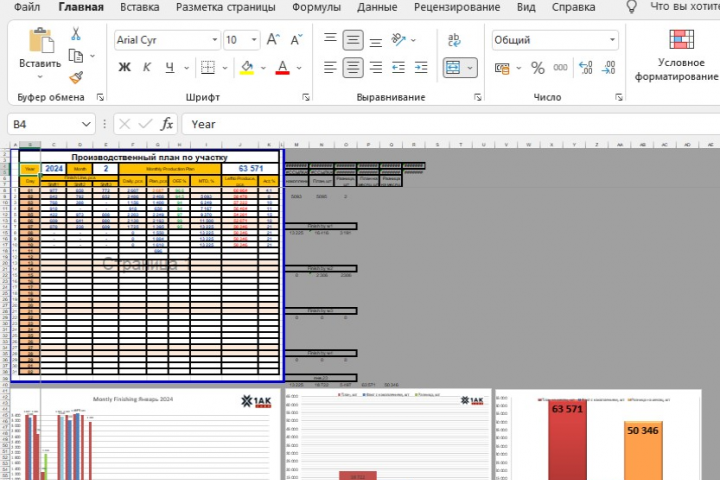Open font size dropdown
This screenshot has width=720, height=480.
click(253, 40)
